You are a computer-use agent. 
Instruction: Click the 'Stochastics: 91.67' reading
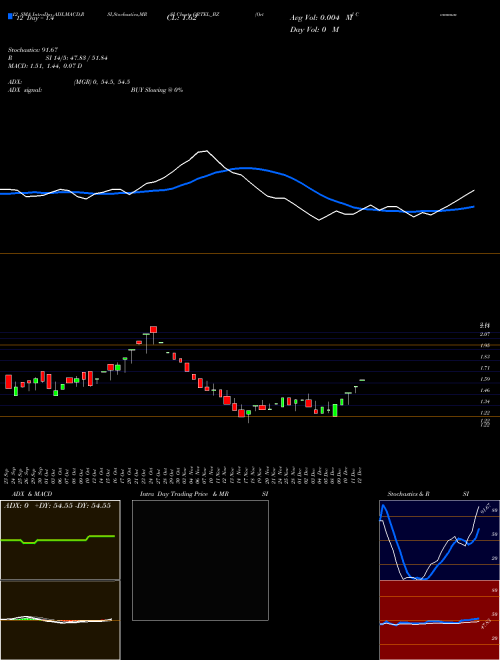tap(33, 50)
